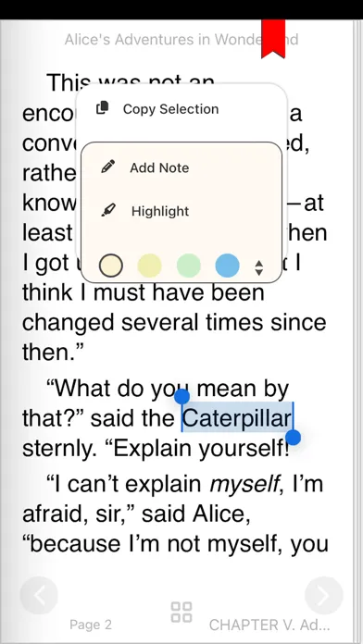Click the italic word myself
The width and height of the screenshot is (363, 644).
pyautogui.click(x=245, y=486)
